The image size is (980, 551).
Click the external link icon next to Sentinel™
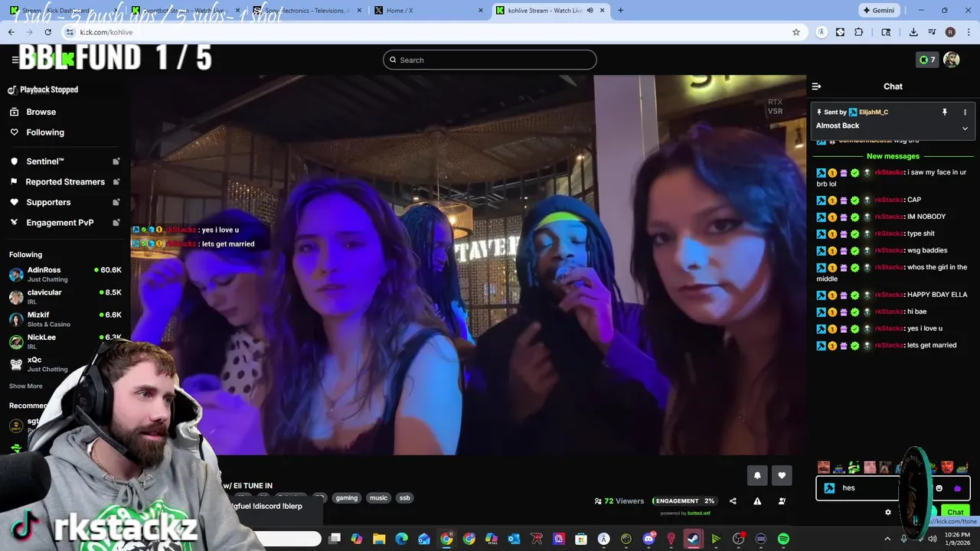click(116, 161)
